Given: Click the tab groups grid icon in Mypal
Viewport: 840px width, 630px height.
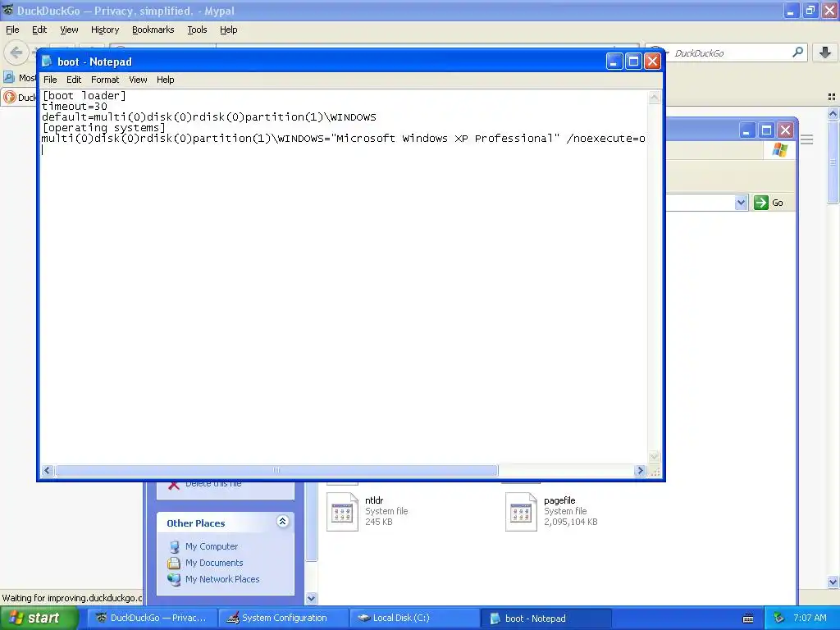Looking at the screenshot, I should 832,97.
